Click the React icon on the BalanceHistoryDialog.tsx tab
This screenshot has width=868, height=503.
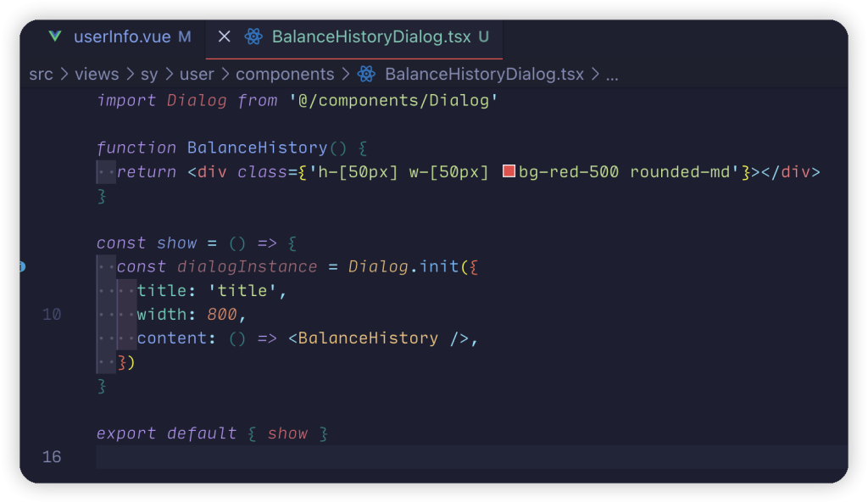tap(253, 36)
